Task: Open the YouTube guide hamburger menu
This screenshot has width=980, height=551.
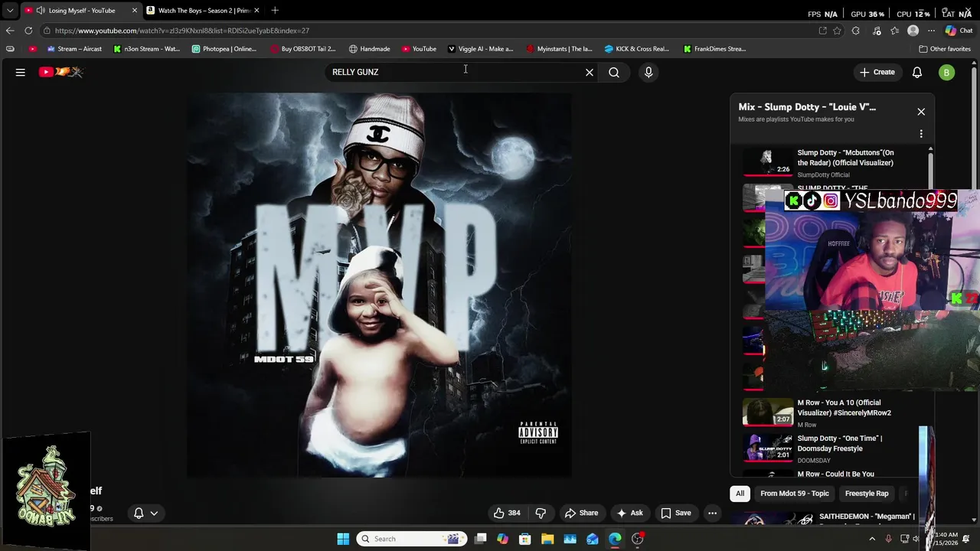Action: tap(21, 72)
